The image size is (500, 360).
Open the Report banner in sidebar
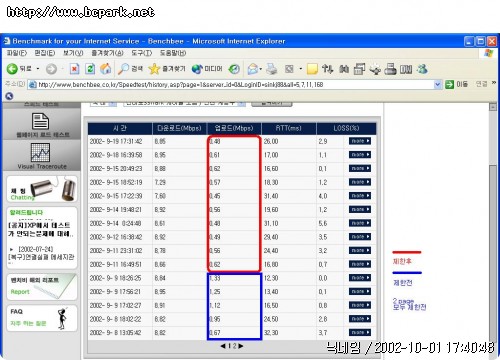[x=42, y=287]
